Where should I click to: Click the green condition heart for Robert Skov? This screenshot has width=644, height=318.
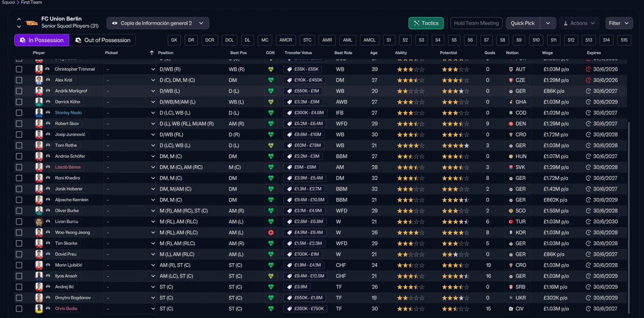pyautogui.click(x=271, y=124)
